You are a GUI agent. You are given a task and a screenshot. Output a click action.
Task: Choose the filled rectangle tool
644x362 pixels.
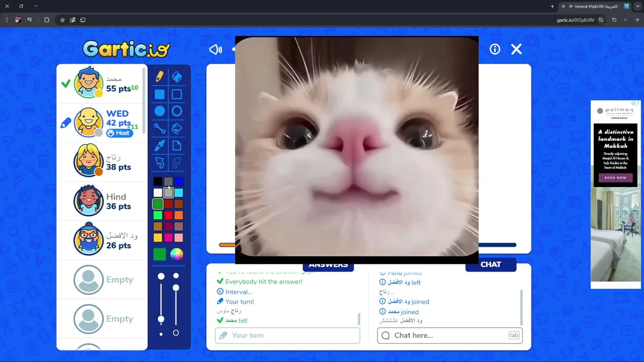[x=159, y=95]
